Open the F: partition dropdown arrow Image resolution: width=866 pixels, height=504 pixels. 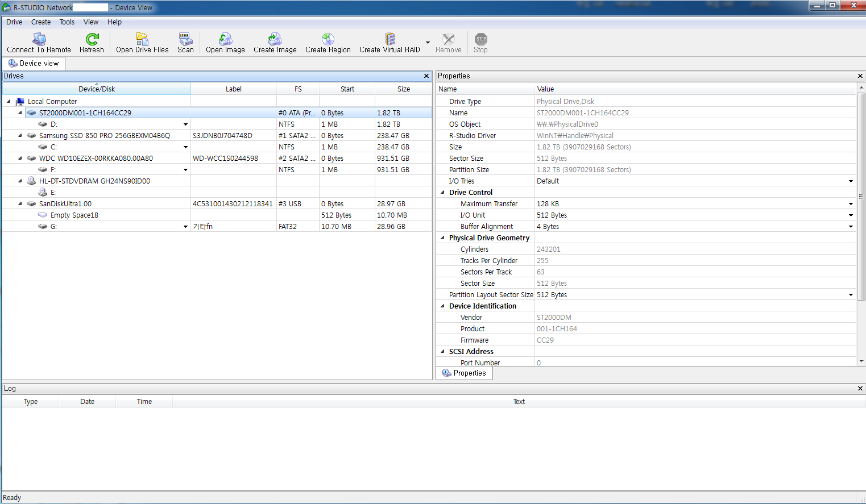click(185, 170)
